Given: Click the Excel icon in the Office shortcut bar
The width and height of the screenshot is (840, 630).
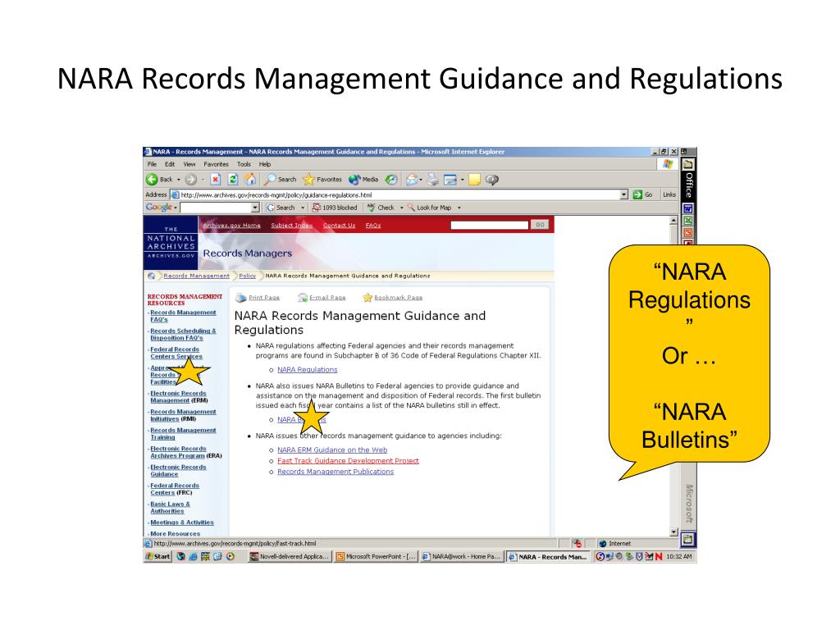Looking at the screenshot, I should click(x=688, y=221).
